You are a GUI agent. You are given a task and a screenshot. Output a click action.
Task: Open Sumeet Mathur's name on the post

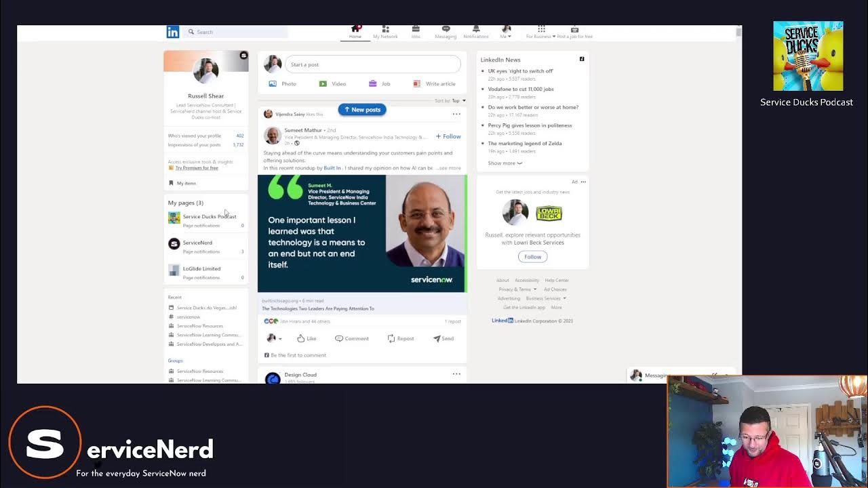[303, 130]
